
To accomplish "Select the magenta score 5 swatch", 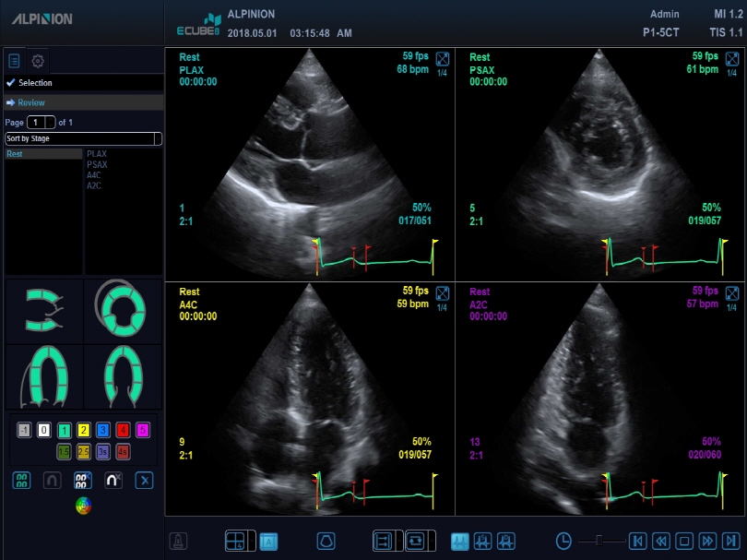I will (x=142, y=430).
